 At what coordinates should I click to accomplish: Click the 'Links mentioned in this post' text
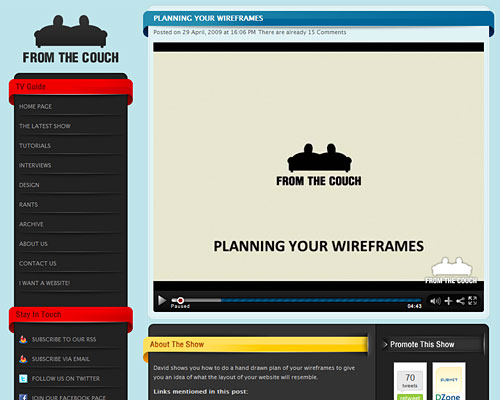200,392
